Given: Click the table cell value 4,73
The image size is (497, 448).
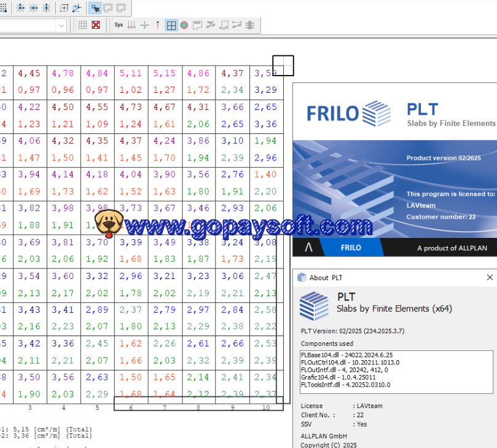Looking at the screenshot, I should point(131,107).
